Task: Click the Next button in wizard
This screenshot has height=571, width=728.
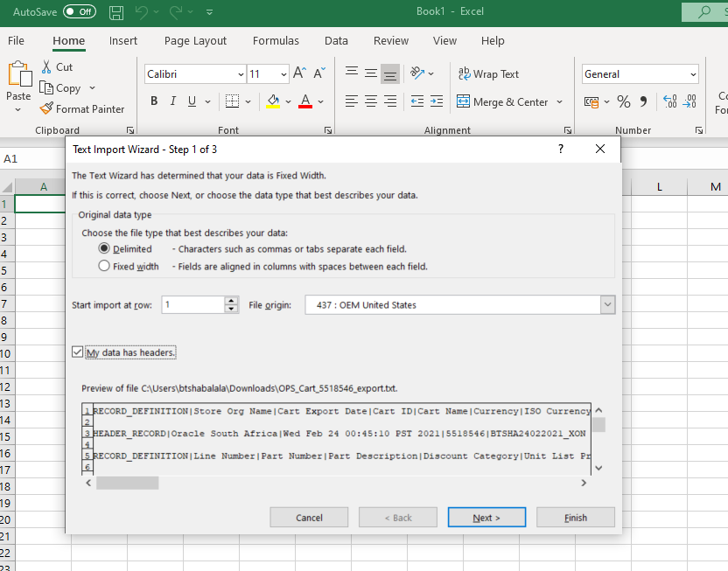Action: click(x=486, y=518)
